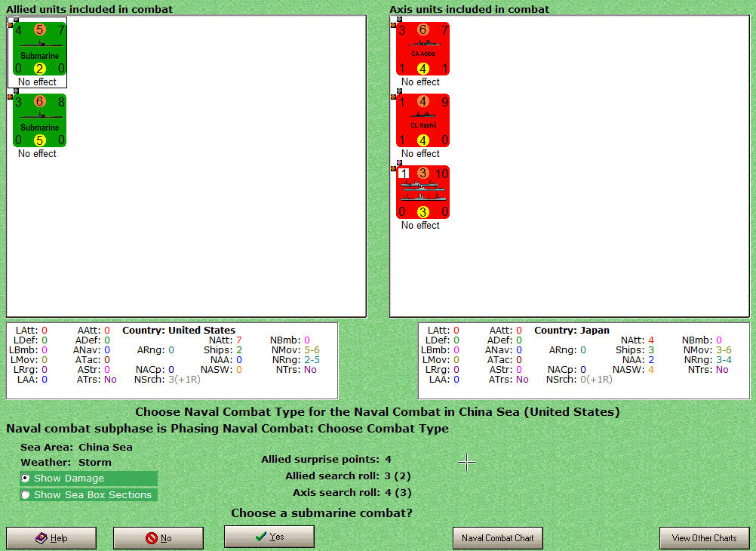Click 'Allied units included in combat' heading
This screenshot has width=756, height=551.
click(90, 9)
